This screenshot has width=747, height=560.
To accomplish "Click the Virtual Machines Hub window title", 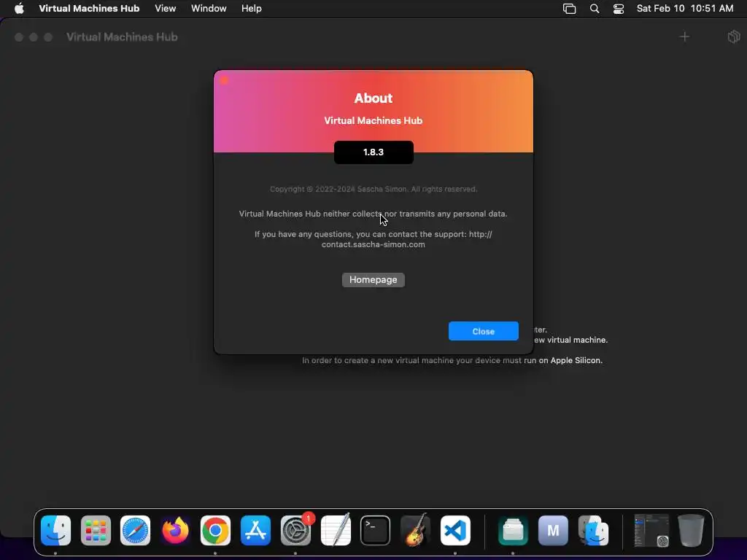I will pyautogui.click(x=122, y=36).
